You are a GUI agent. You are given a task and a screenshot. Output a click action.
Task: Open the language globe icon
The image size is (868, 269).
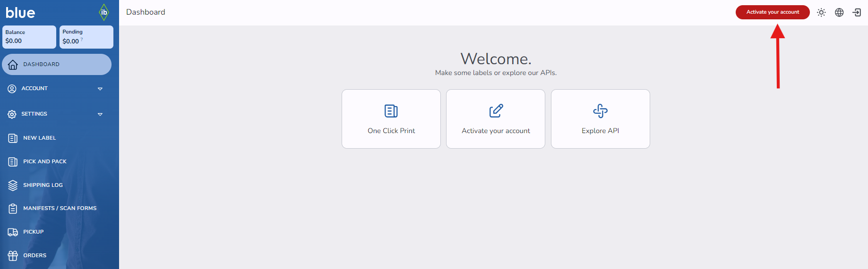839,13
